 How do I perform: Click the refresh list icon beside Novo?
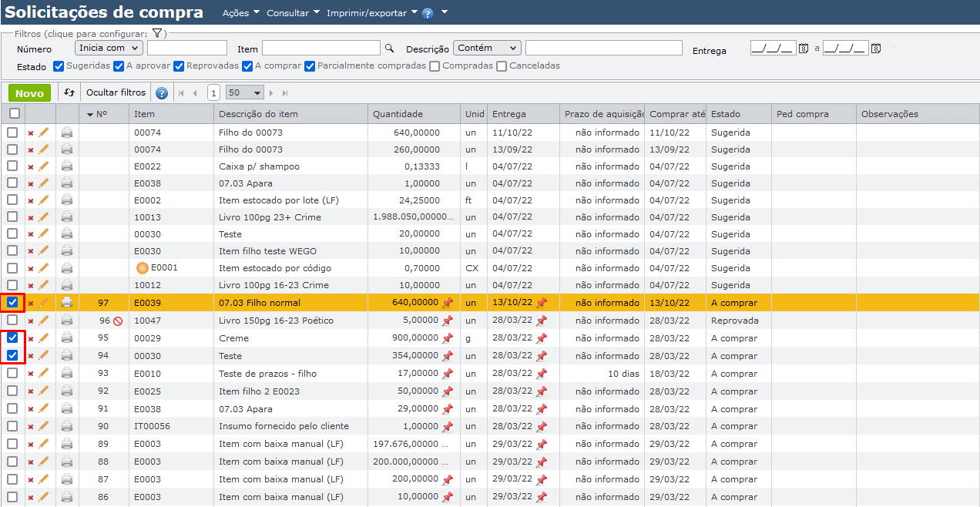tap(69, 92)
